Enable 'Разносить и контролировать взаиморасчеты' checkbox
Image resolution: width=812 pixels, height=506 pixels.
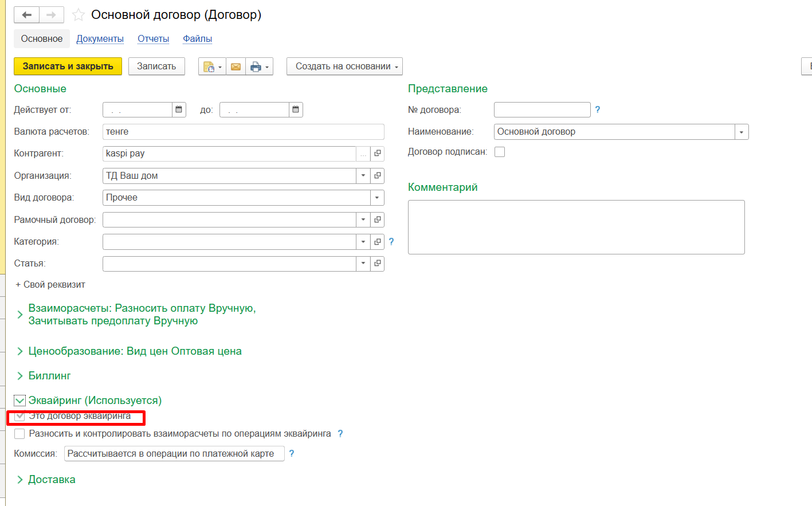tap(20, 434)
